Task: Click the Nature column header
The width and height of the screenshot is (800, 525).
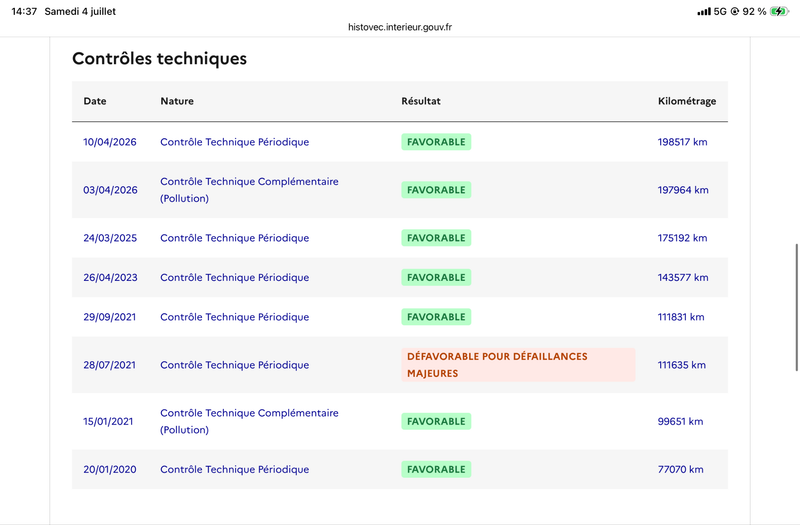Action: click(177, 101)
